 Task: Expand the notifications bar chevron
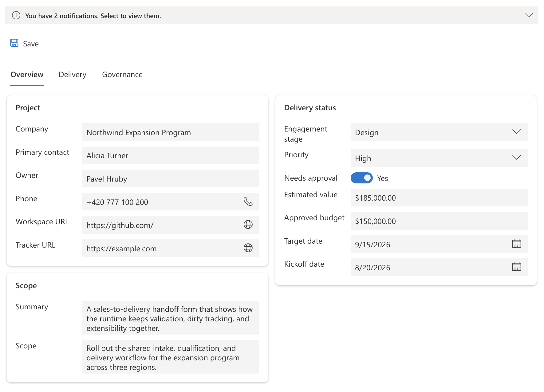click(x=529, y=15)
